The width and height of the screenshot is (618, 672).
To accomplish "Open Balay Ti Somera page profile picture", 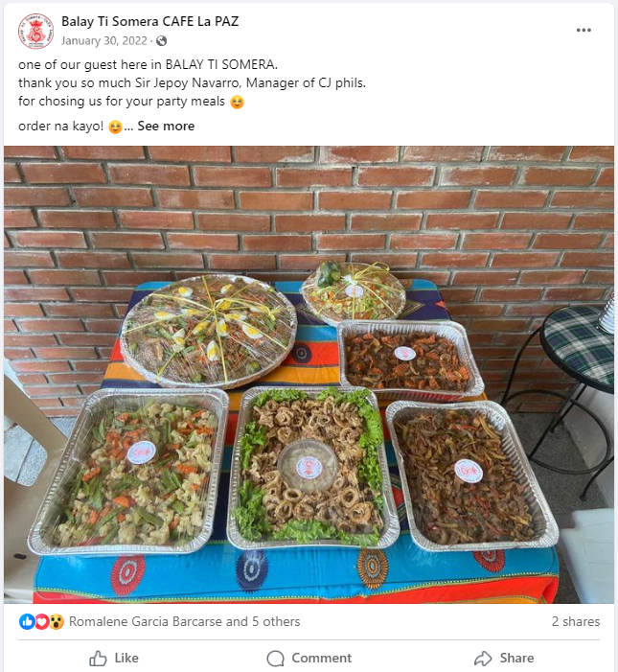I will tap(36, 31).
